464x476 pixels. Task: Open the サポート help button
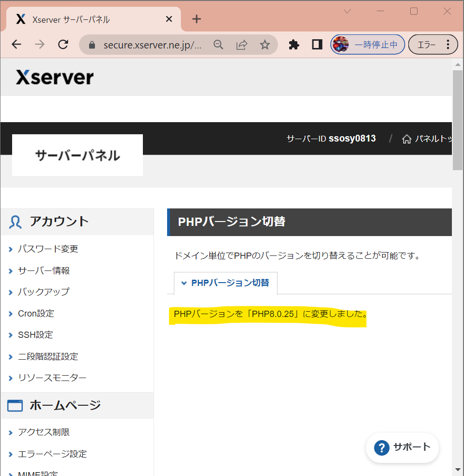[402, 448]
